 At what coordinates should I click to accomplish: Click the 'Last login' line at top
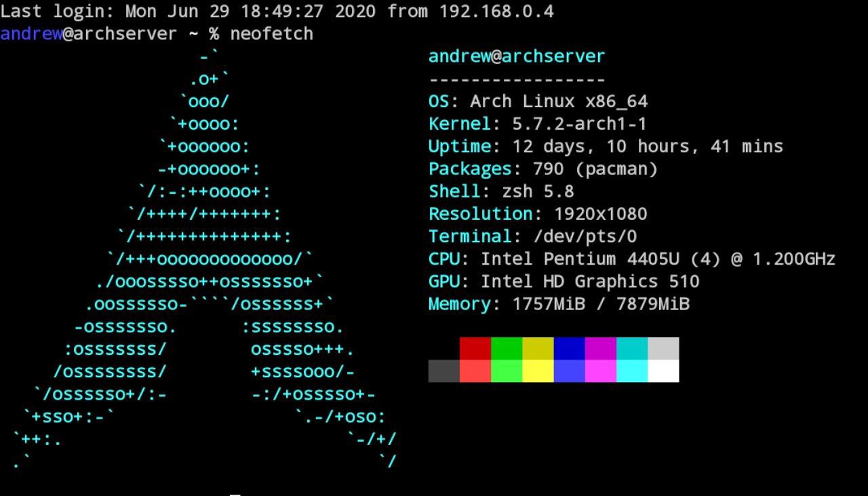point(277,12)
